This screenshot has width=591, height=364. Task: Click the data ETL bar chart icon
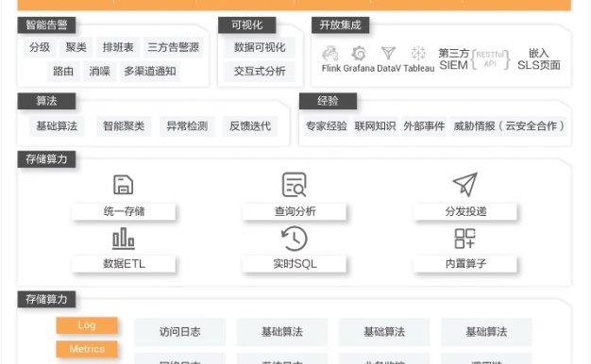pos(124,239)
